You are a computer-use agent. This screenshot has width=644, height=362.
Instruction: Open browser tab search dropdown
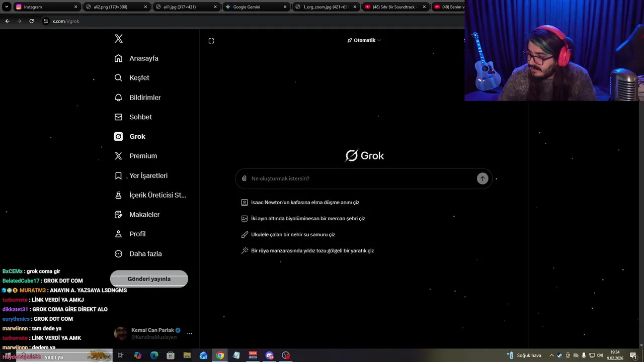[x=7, y=7]
